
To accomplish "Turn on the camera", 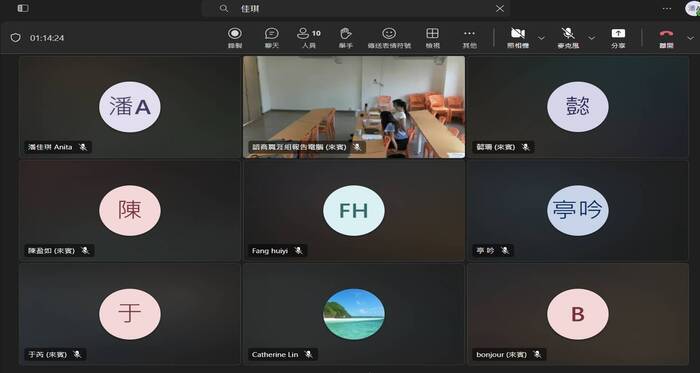I will tap(518, 37).
